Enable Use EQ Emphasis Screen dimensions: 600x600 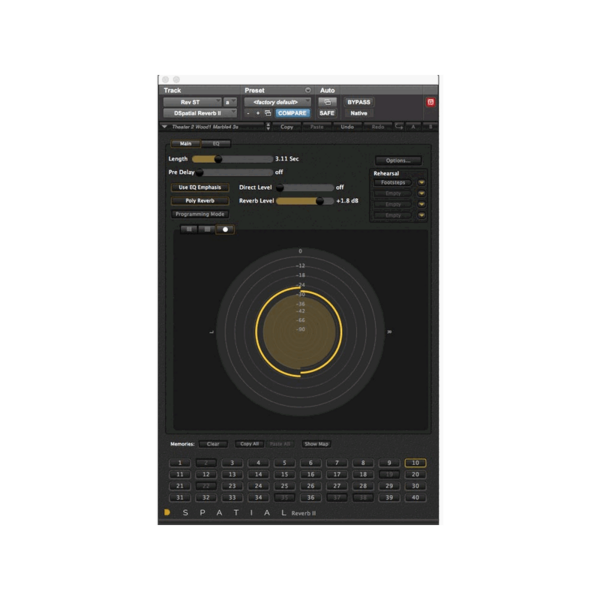200,188
